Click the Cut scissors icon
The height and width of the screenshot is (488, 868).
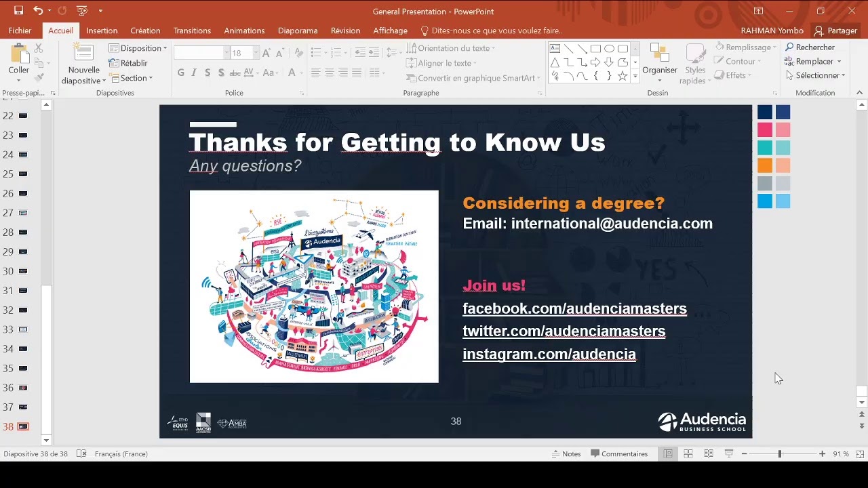39,48
